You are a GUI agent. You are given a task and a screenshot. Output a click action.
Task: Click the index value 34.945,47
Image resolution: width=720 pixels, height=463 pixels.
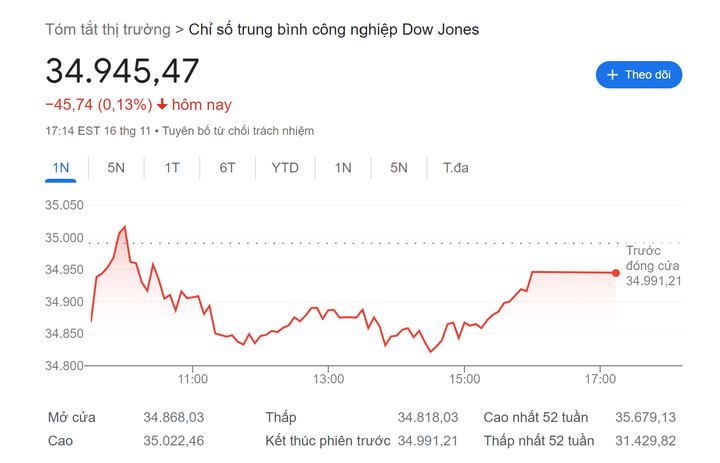[122, 72]
